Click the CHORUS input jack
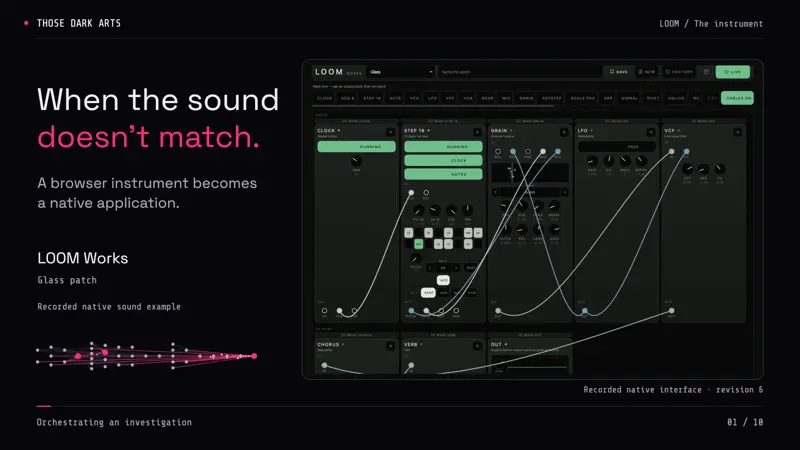Image resolution: width=800 pixels, height=450 pixels. [x=324, y=365]
